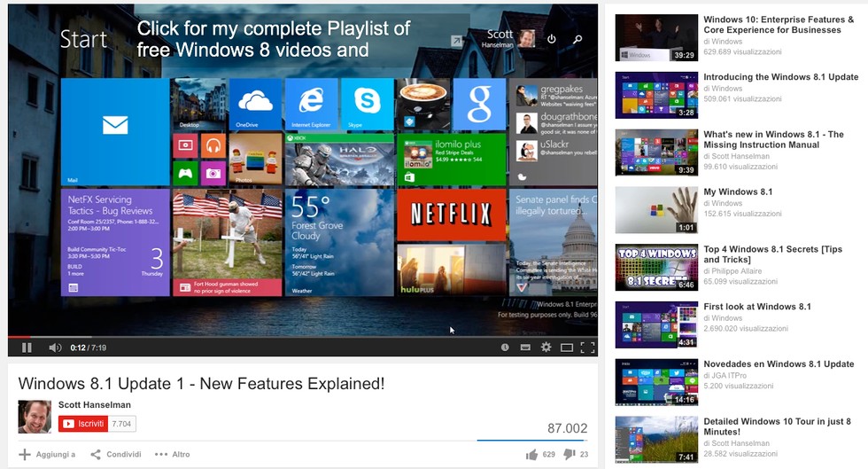The height and width of the screenshot is (469, 868).
Task: Click the OneDrive tile in the video
Action: 255,105
